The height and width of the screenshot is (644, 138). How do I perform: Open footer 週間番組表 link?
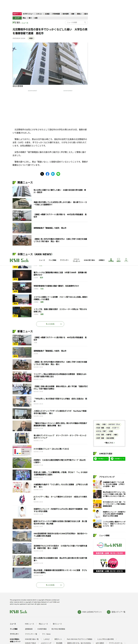(29, 629)
